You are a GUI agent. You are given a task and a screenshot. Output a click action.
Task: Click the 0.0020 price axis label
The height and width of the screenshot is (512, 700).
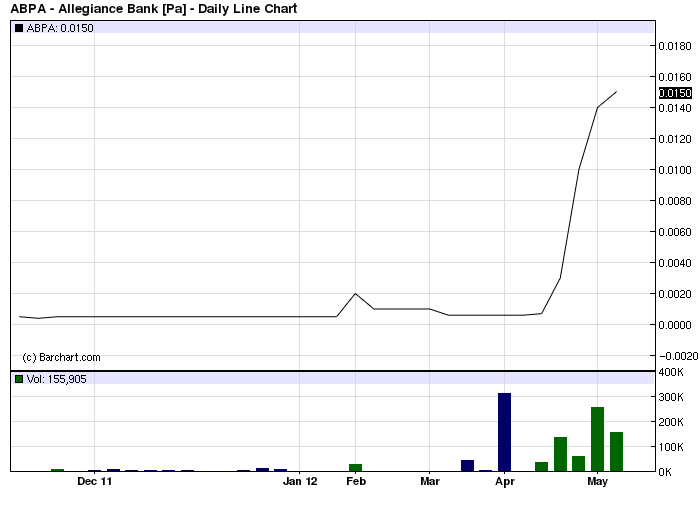point(675,294)
